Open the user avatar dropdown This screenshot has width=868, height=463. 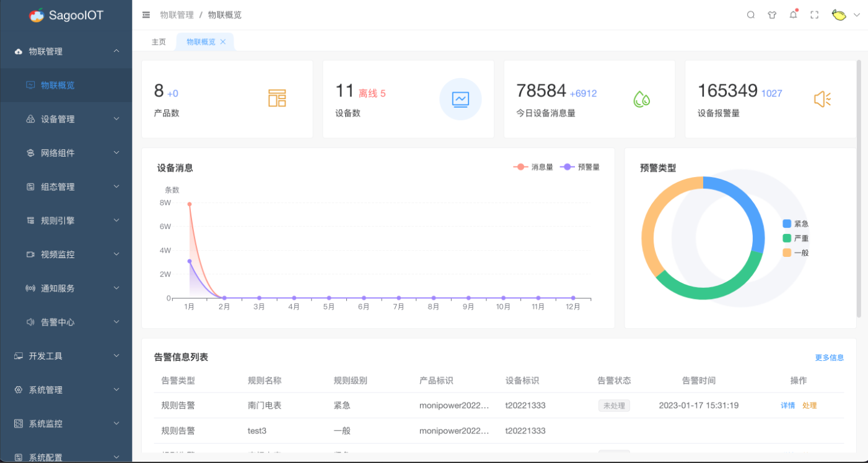[x=846, y=15]
